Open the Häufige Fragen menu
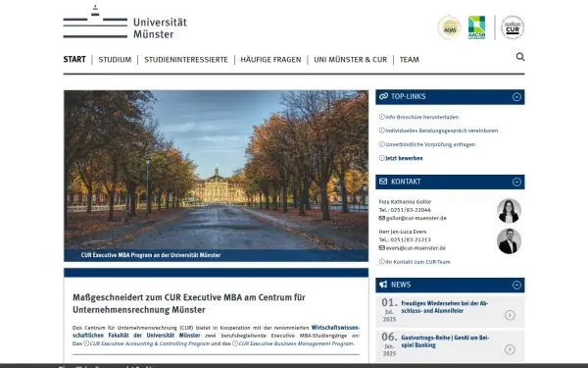 tap(270, 60)
